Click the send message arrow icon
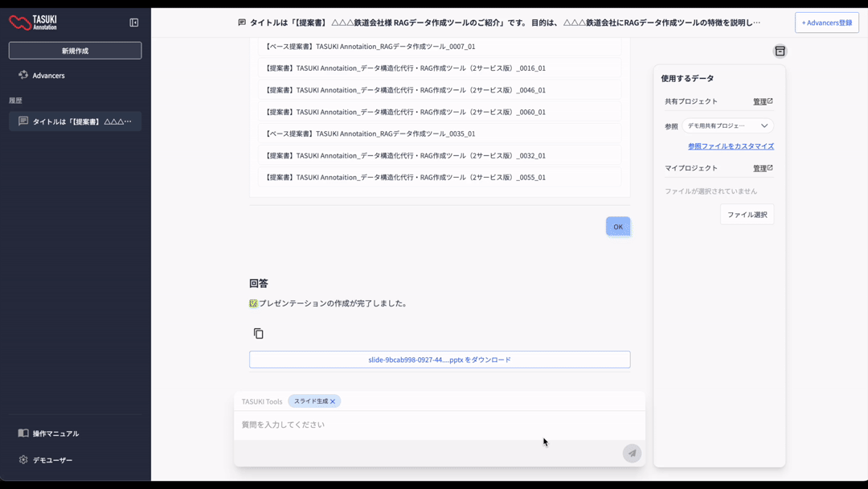 (632, 454)
